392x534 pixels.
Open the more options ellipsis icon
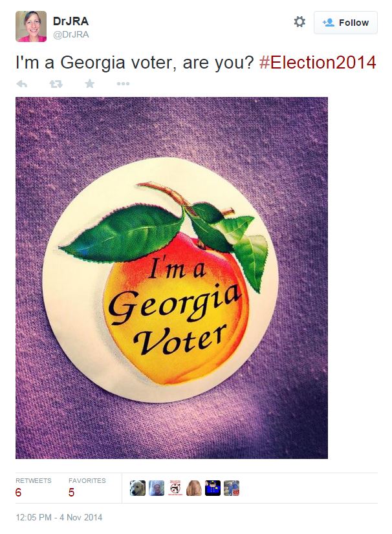(x=123, y=84)
